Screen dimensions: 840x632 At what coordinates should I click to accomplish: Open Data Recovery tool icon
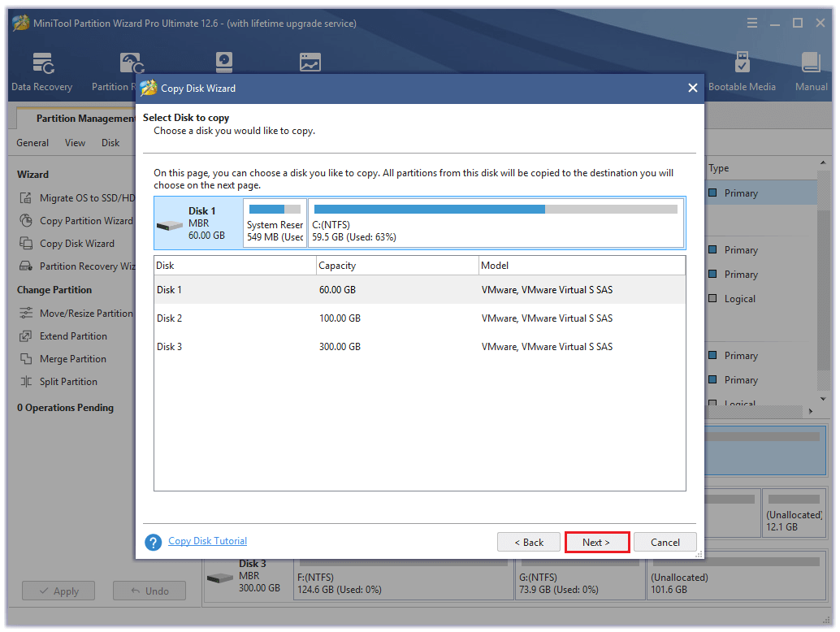click(43, 63)
